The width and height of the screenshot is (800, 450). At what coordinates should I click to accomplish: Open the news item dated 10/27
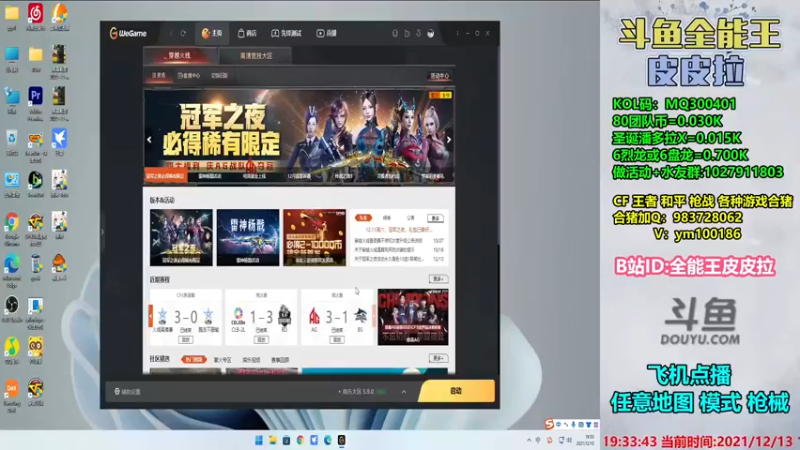[x=399, y=240]
